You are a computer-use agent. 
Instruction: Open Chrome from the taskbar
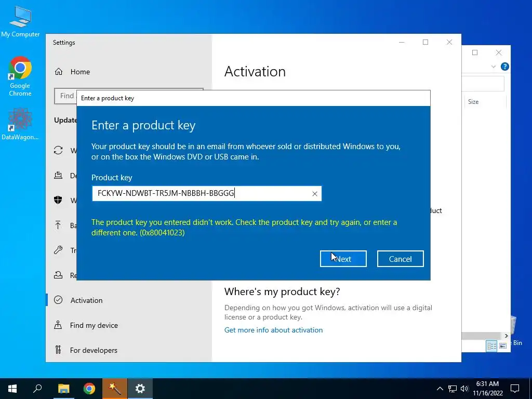click(x=89, y=389)
